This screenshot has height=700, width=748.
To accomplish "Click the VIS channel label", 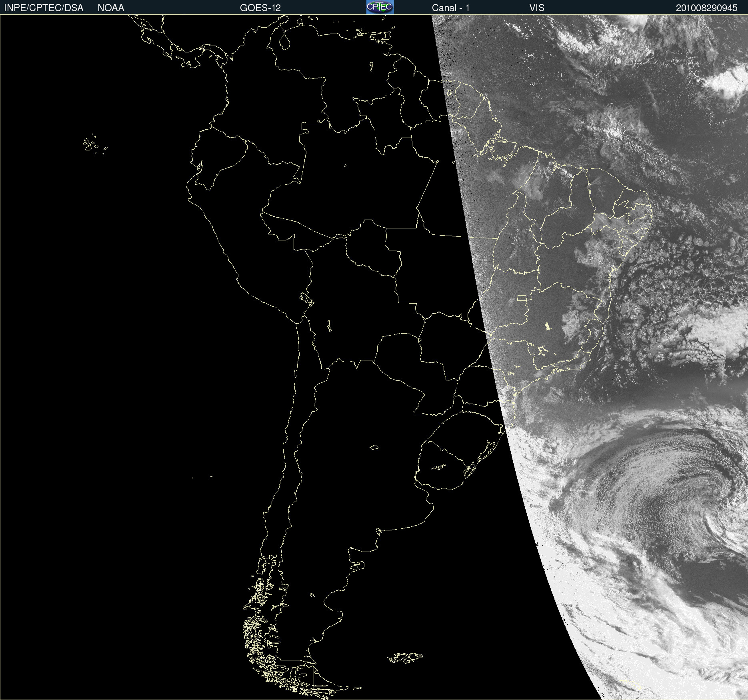I will tap(537, 8).
